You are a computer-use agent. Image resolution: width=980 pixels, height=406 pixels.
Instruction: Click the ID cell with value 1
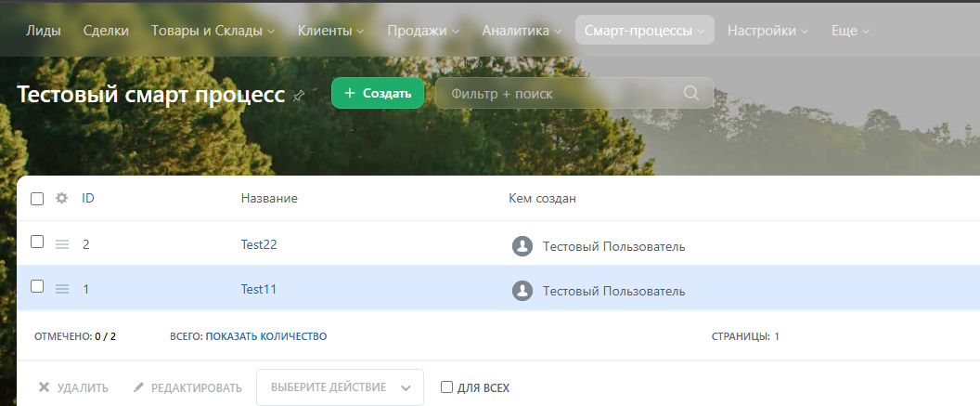(85, 289)
